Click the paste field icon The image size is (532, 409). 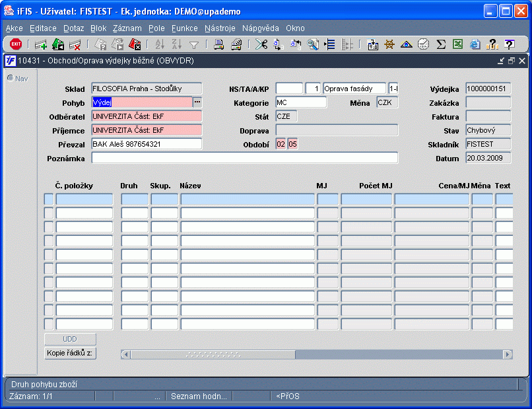(296, 44)
